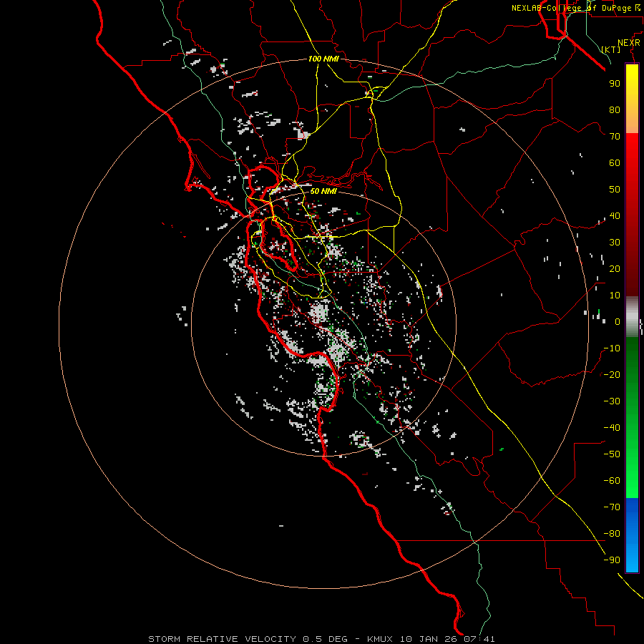Click the "07:41" timestamp
Viewport: 644px width, 644px height.
(x=479, y=639)
